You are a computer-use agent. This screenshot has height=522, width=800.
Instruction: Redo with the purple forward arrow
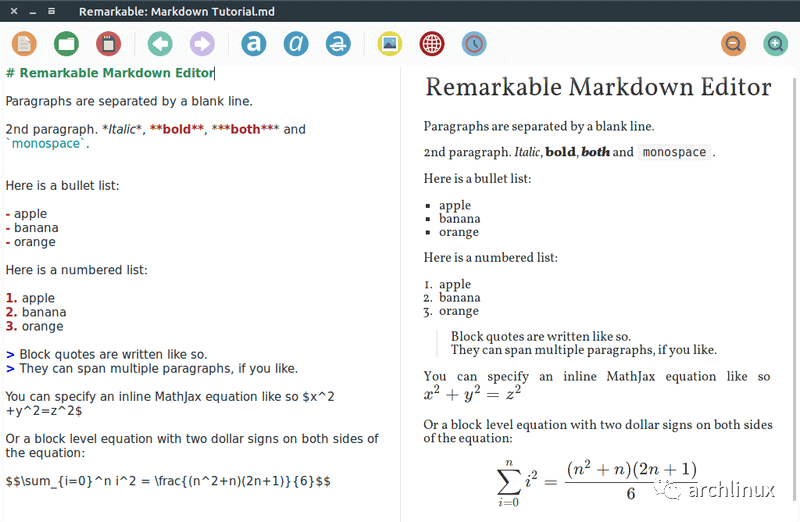(203, 44)
